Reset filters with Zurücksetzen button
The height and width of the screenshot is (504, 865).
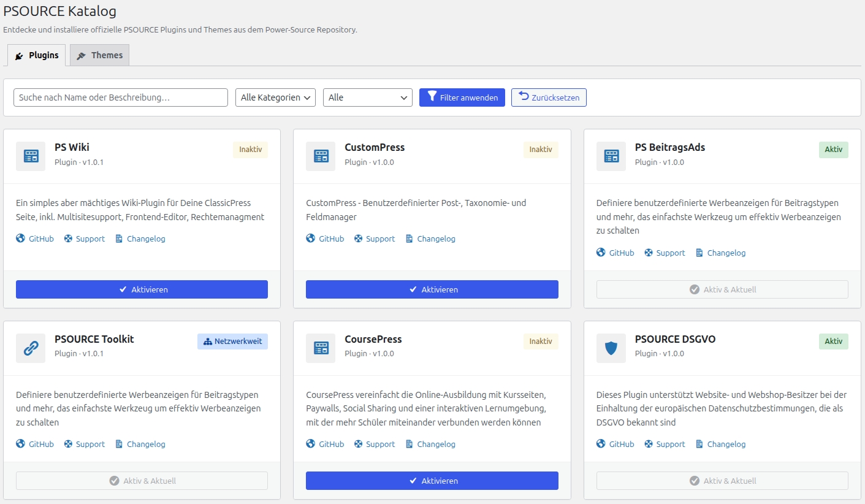click(549, 97)
